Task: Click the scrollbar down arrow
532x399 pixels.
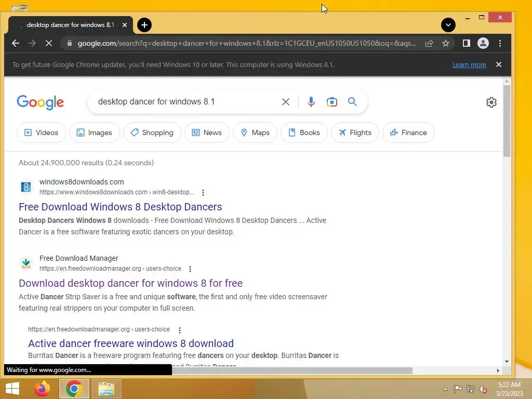Action: click(507, 362)
